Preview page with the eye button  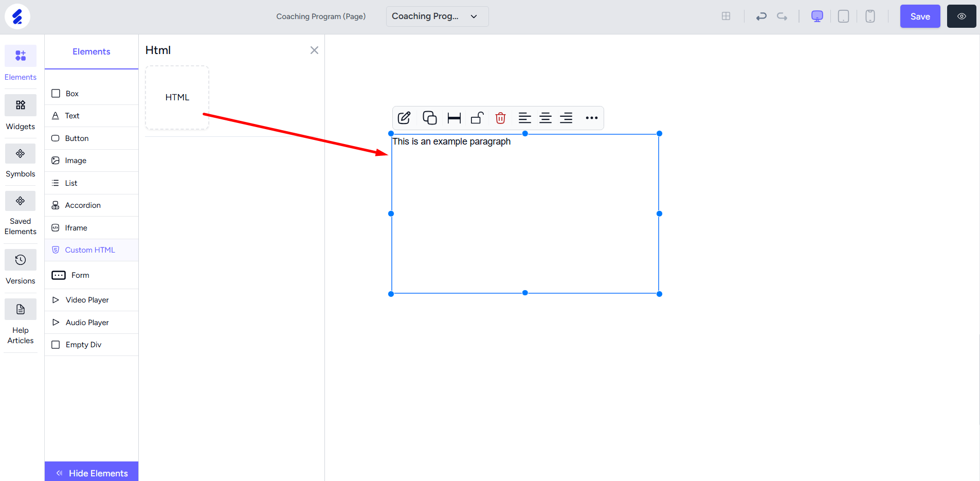(x=961, y=16)
